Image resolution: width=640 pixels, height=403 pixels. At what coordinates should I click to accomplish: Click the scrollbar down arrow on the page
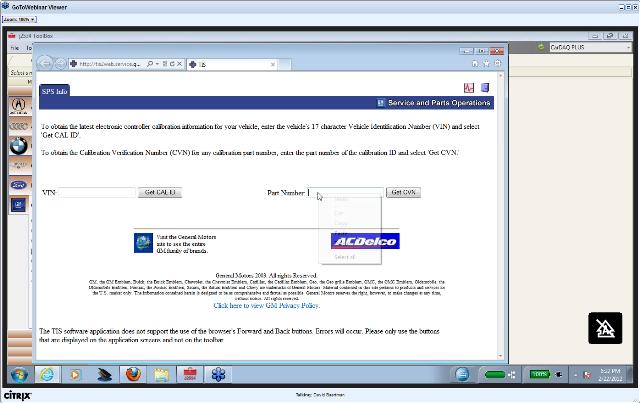tap(501, 356)
